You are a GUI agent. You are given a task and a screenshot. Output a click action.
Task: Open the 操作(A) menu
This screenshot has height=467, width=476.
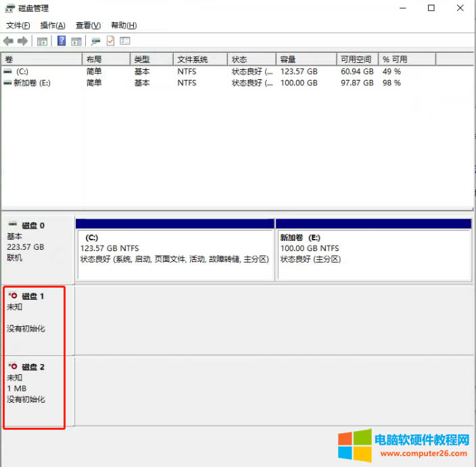point(53,25)
